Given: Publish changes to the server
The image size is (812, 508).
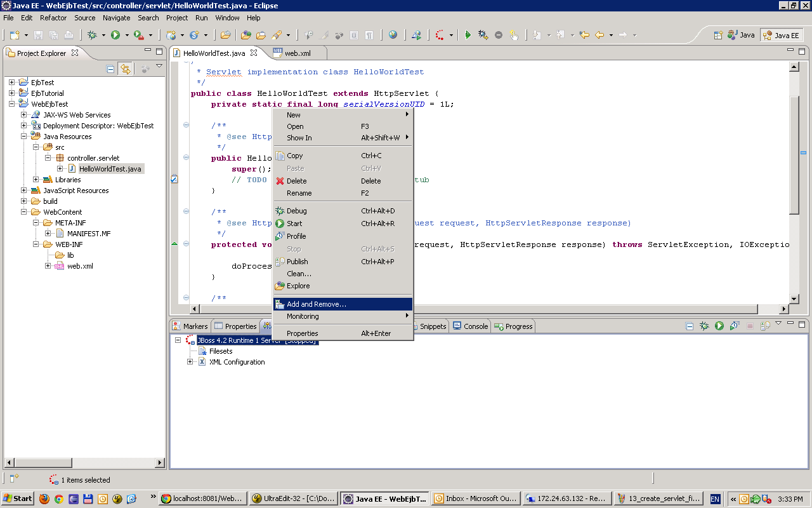Looking at the screenshot, I should click(x=299, y=261).
